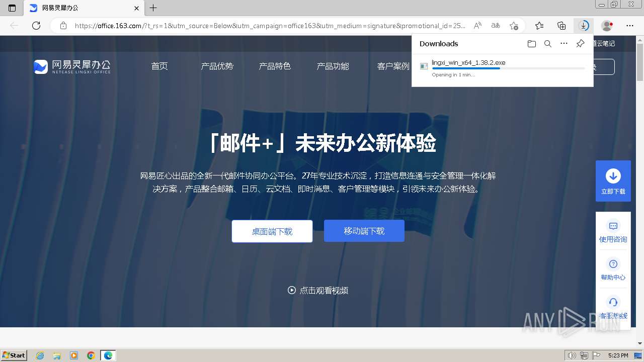
Task: Refresh the current page
Action: click(x=36, y=26)
